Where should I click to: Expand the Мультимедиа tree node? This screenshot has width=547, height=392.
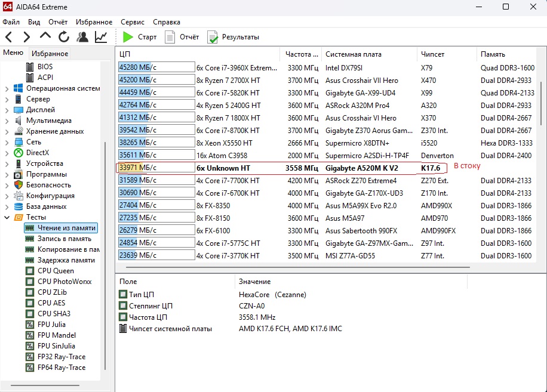(x=7, y=121)
